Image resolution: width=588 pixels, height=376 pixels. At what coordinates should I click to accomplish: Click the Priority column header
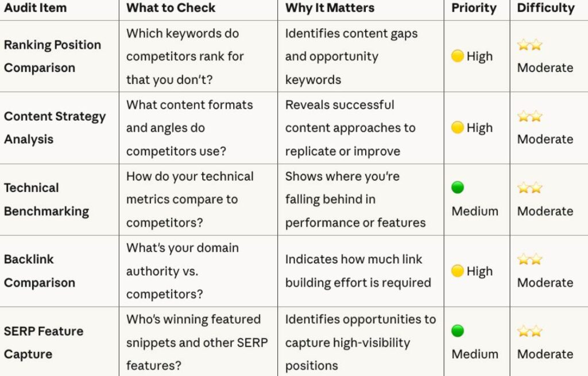pyautogui.click(x=473, y=8)
